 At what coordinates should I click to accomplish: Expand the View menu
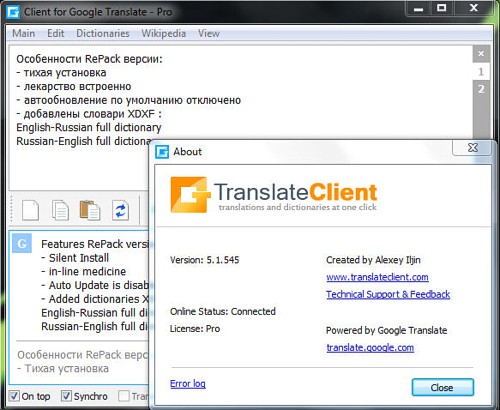tap(209, 33)
